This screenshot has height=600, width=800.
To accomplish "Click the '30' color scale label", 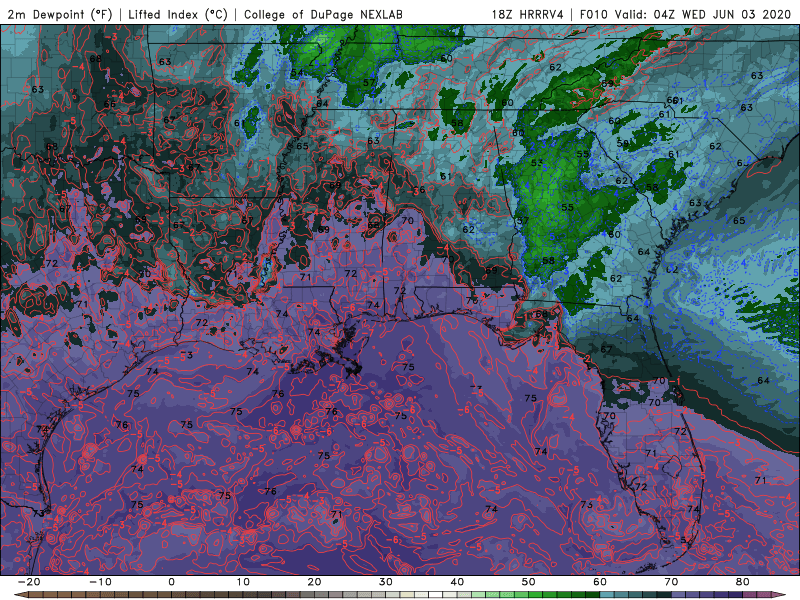I will point(386,582).
